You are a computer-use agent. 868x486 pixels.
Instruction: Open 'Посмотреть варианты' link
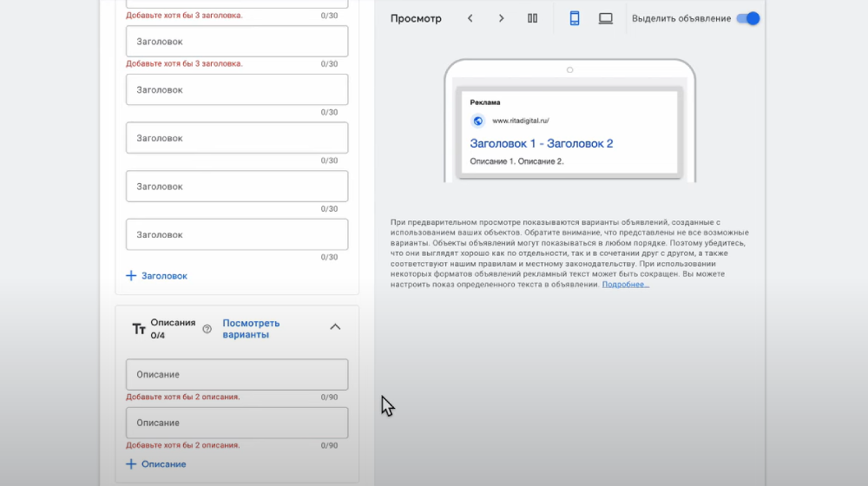251,329
